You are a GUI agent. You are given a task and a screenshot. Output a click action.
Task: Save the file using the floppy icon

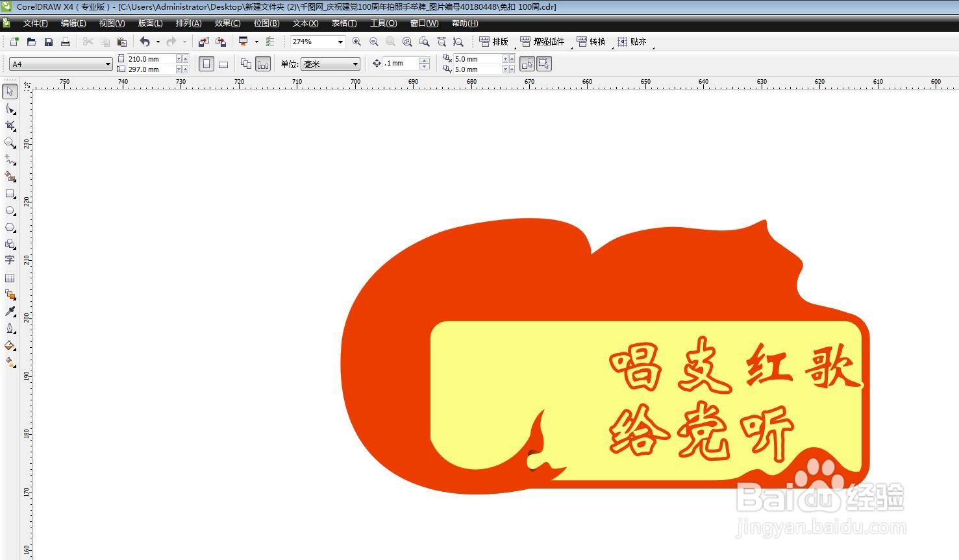[x=48, y=42]
